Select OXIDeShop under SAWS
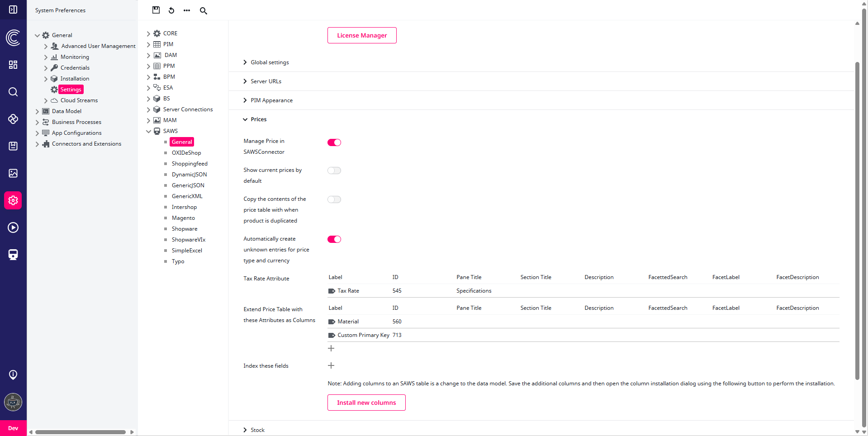 click(186, 153)
